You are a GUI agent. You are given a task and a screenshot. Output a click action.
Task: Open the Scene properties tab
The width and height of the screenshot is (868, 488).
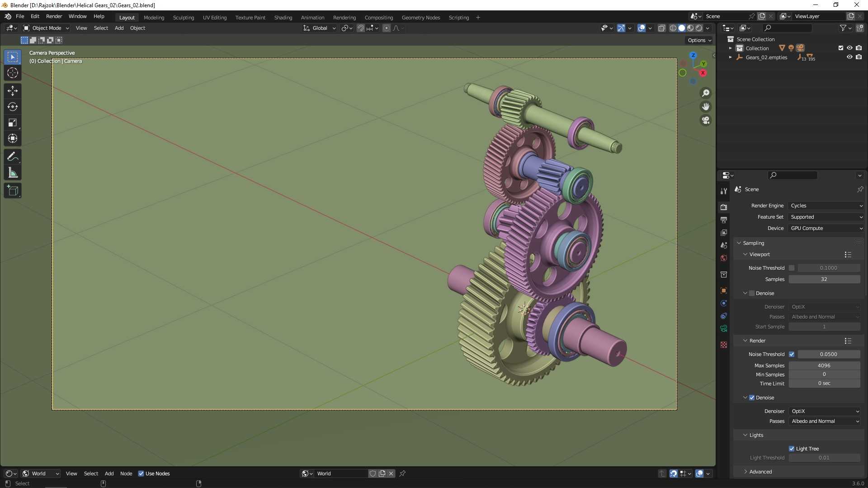click(x=724, y=245)
